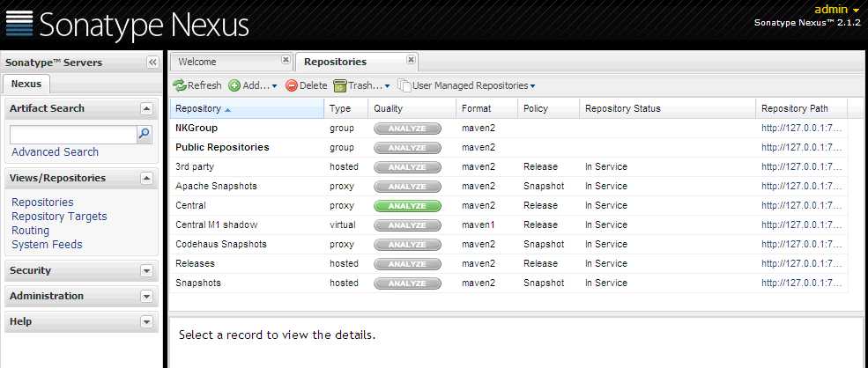Click green Analyze button for Central

point(407,206)
